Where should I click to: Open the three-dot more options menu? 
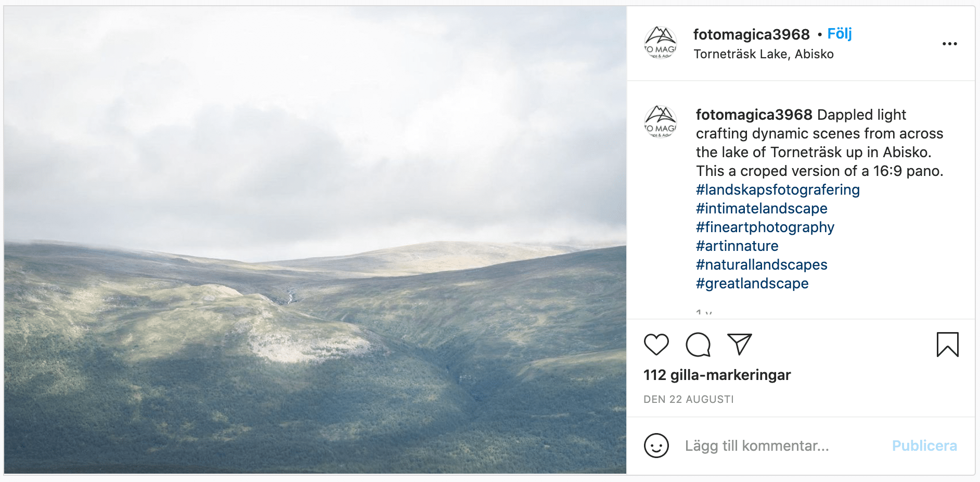tap(949, 44)
